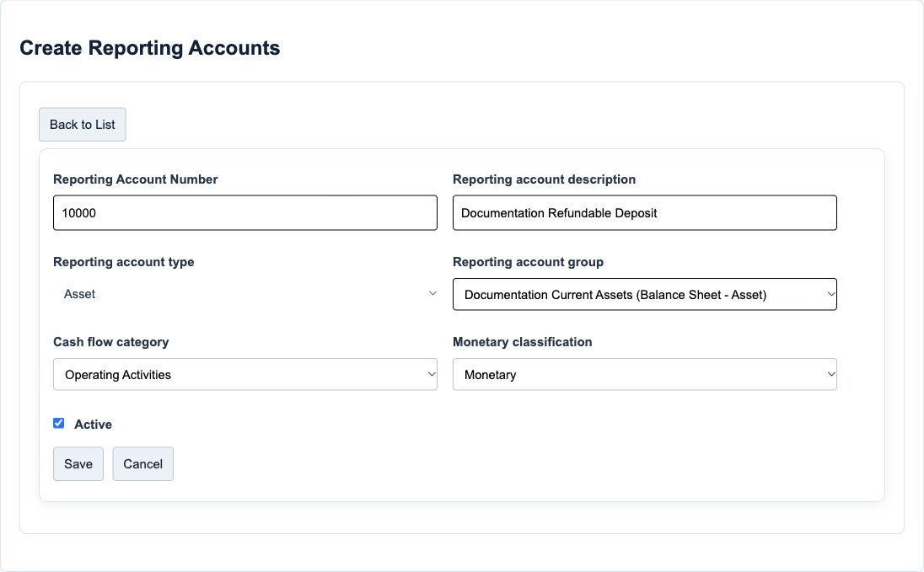Viewport: 924px width, 572px height.
Task: Uncheck the Active checkbox
Action: (58, 423)
